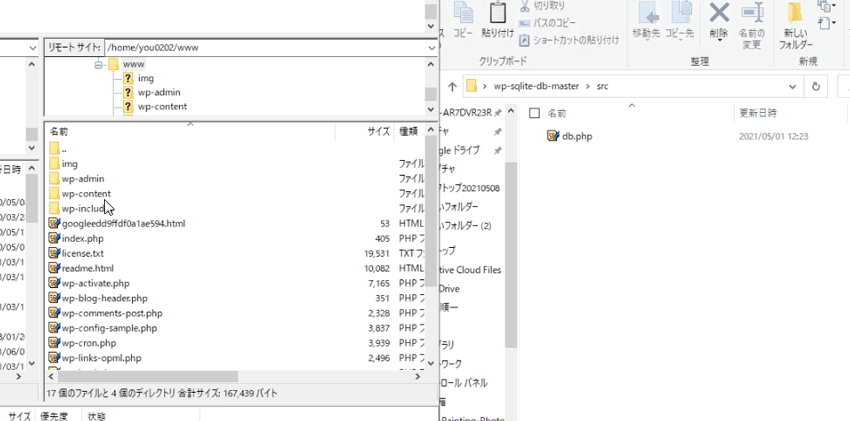Sort the Explorer list by Date modified (更新日時) column
The image size is (850, 421).
[758, 113]
